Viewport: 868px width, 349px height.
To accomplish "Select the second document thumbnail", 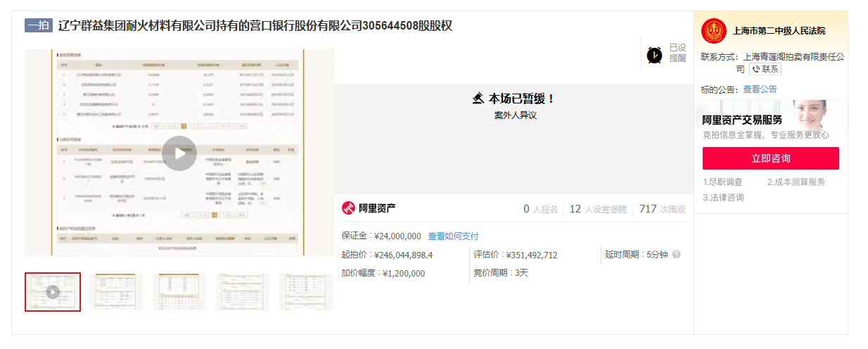I will click(x=116, y=291).
